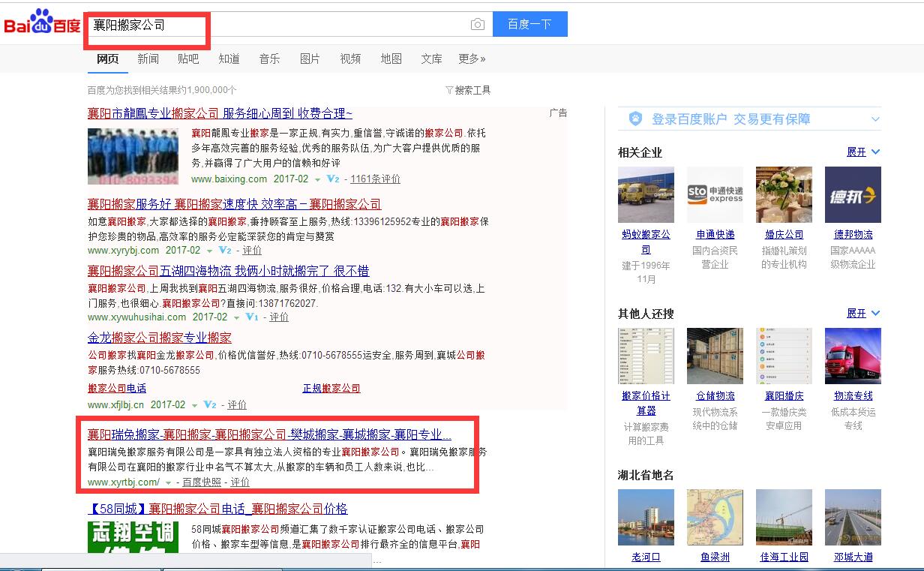This screenshot has width=924, height=571.
Task: Click 老河口 place thumbnail
Action: point(646,518)
